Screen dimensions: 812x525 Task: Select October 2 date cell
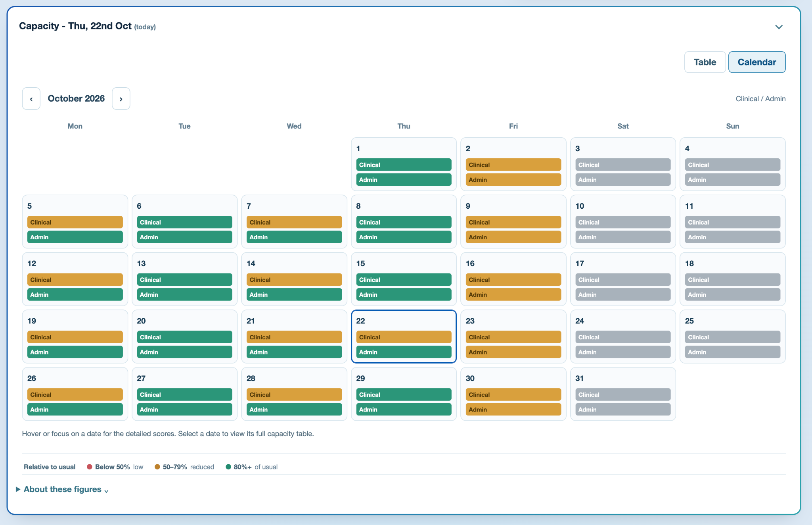(x=513, y=164)
